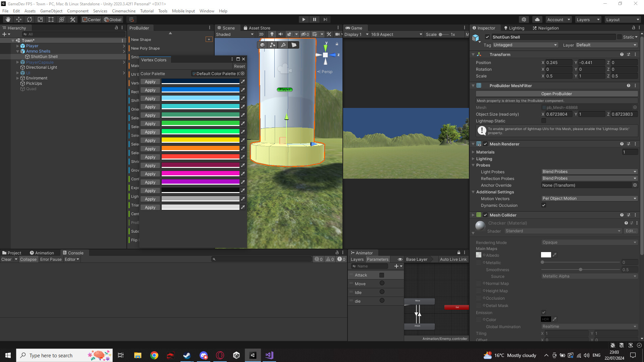
Task: Toggle Scene view lighting
Action: [x=271, y=34]
